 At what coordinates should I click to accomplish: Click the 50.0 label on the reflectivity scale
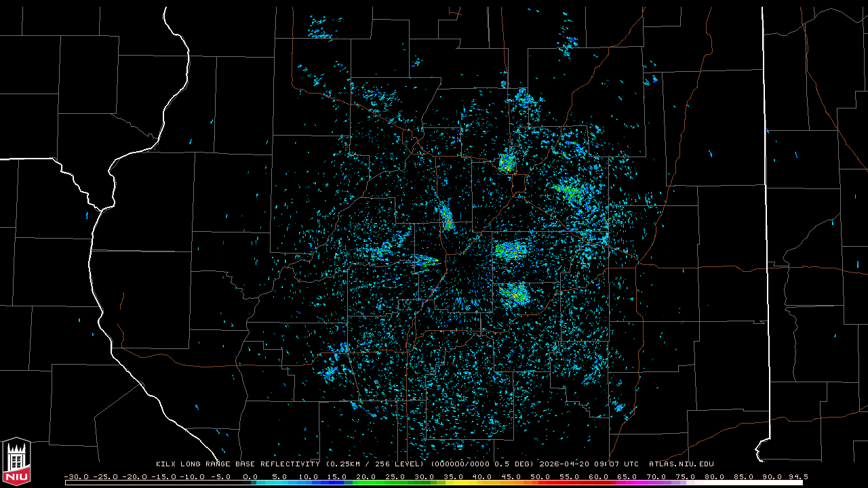coord(540,476)
